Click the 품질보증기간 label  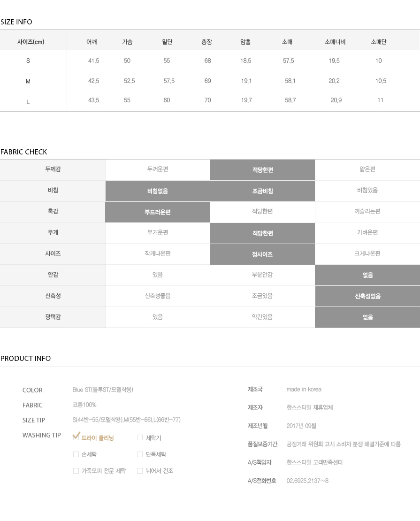coord(262,444)
